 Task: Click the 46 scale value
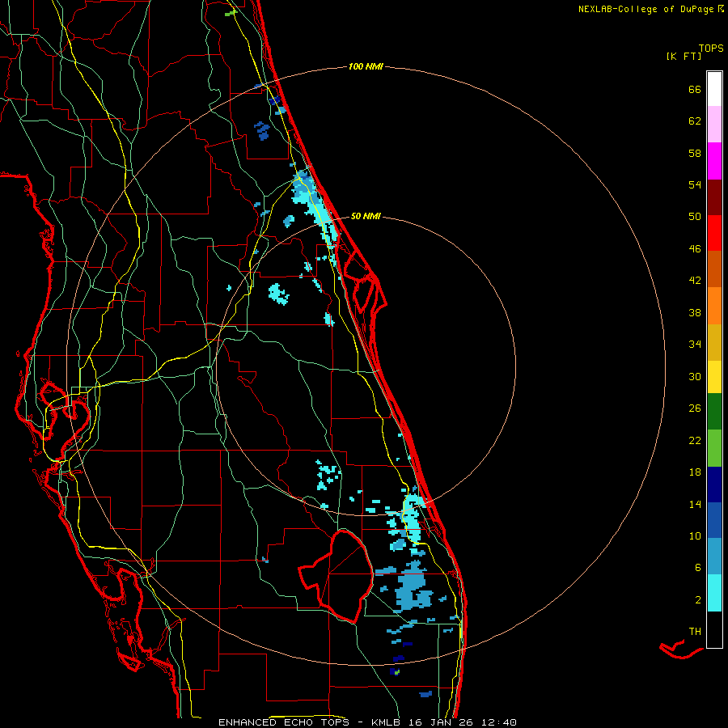click(695, 249)
